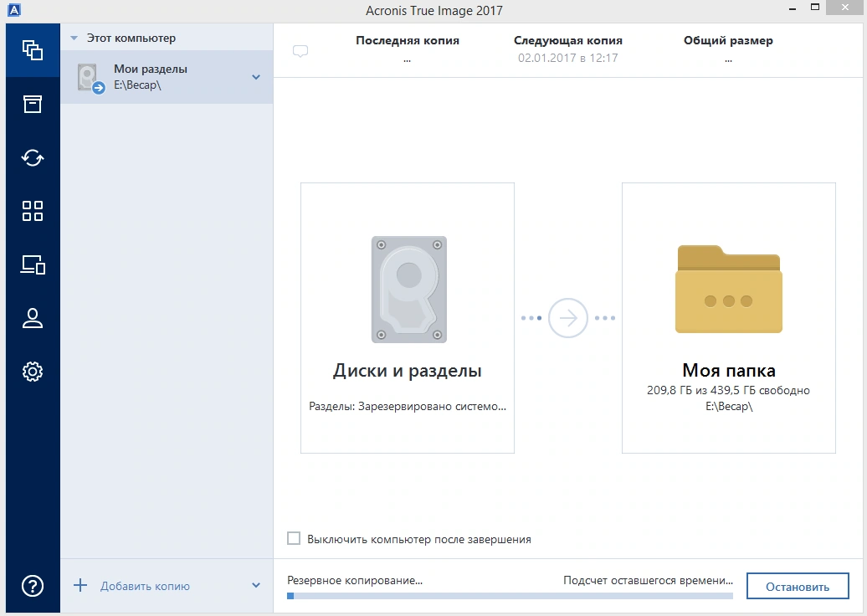This screenshot has width=867, height=616.
Task: Collapse the Этот компьютер group
Action: 74,38
